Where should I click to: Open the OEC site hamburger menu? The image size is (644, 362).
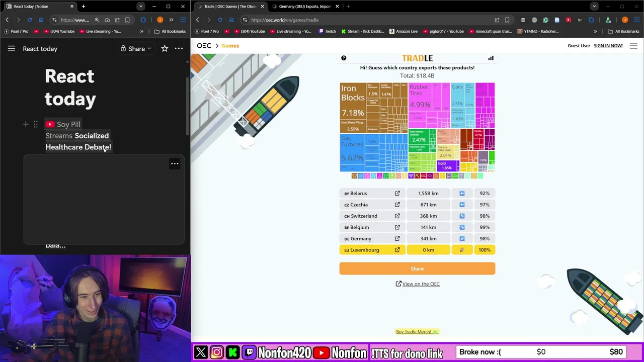pyautogui.click(x=633, y=46)
